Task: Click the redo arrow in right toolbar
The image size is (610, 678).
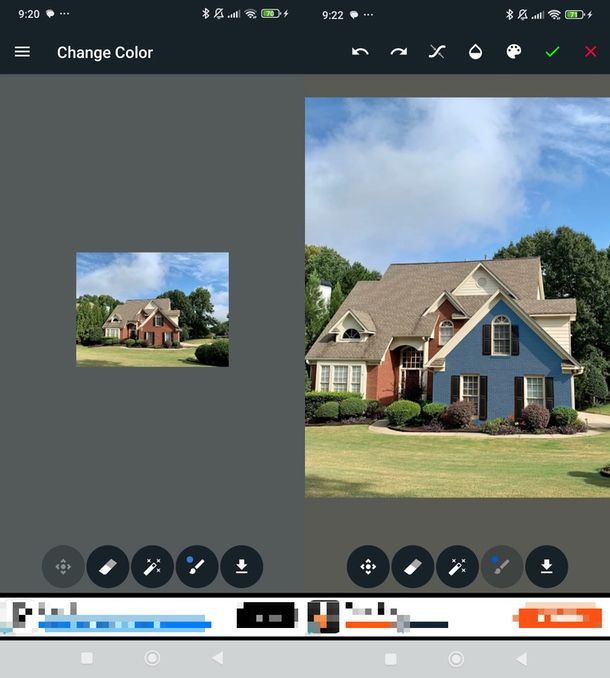Action: pyautogui.click(x=399, y=52)
